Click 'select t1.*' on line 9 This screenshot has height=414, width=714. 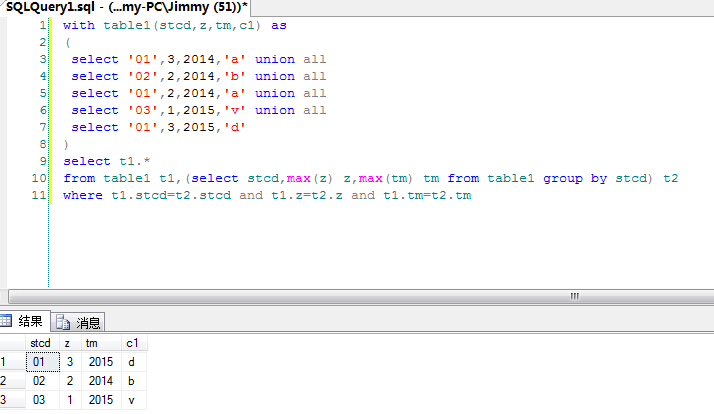click(x=107, y=161)
